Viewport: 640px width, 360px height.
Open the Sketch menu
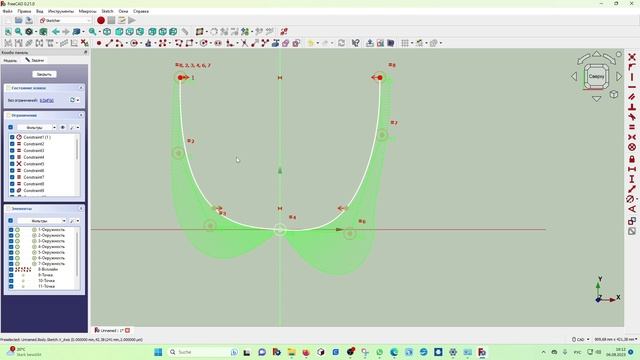[x=107, y=11]
